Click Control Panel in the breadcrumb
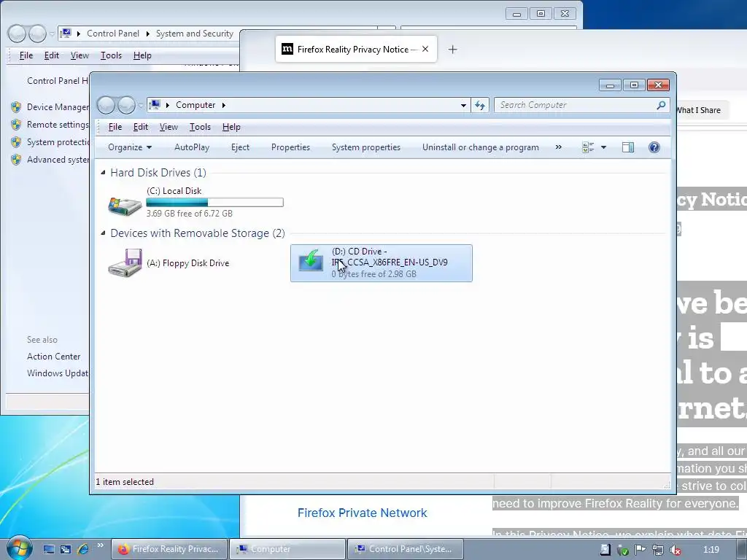 coord(113,34)
